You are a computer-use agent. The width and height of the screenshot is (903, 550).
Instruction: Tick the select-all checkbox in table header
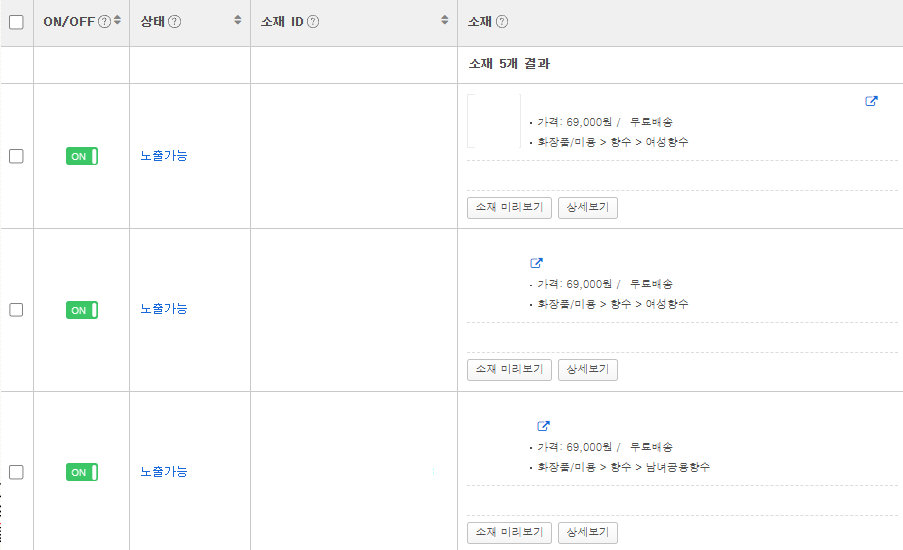tap(16, 22)
